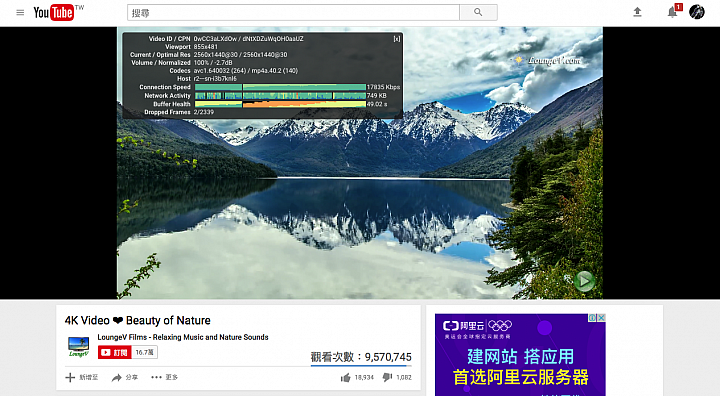Image resolution: width=720 pixels, height=396 pixels.
Task: Open LoungeV Films channel name link
Action: pyautogui.click(x=183, y=337)
